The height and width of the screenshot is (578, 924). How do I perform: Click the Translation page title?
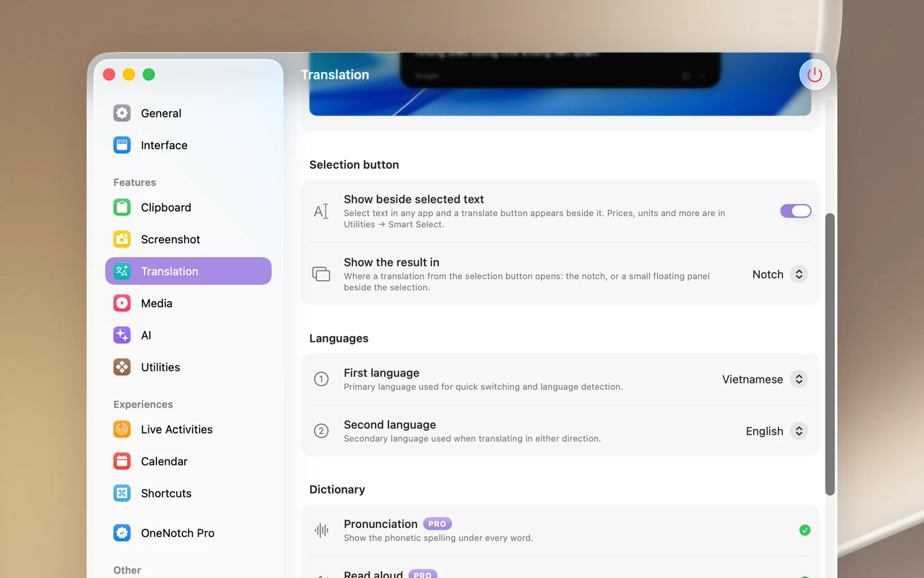pos(335,75)
